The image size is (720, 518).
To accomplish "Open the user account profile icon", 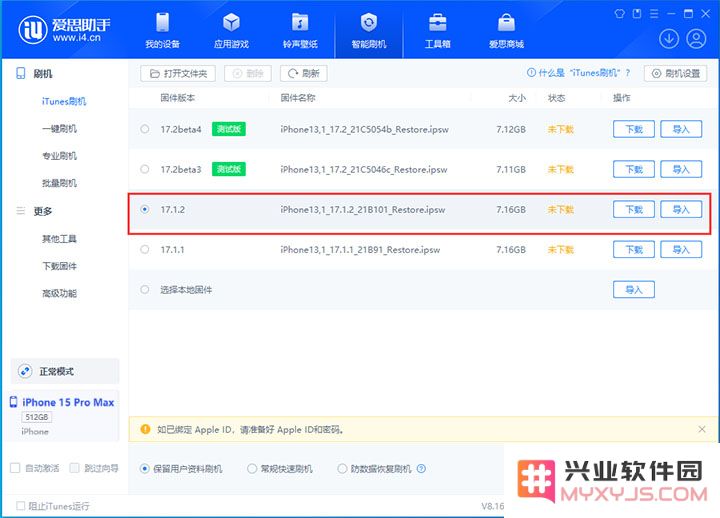I will 696,39.
